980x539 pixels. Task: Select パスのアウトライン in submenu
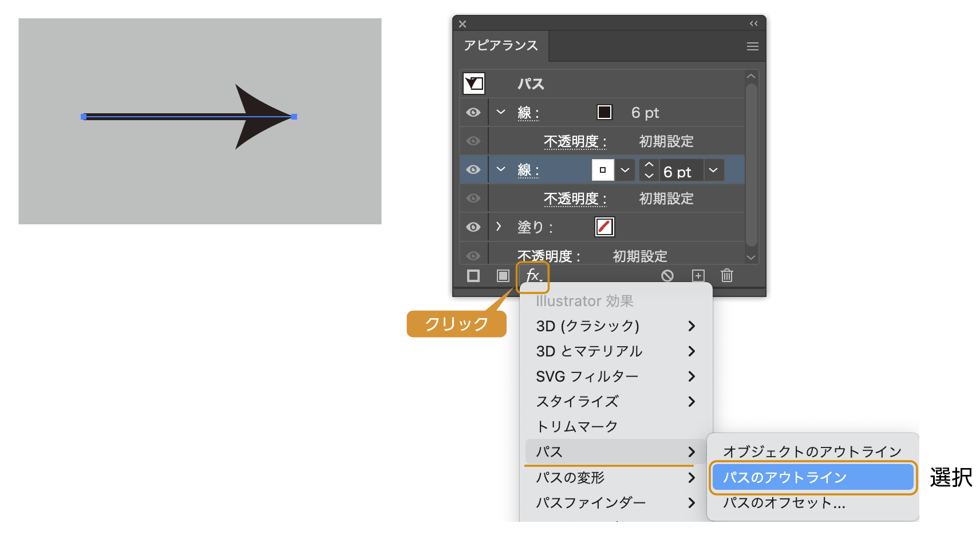812,478
